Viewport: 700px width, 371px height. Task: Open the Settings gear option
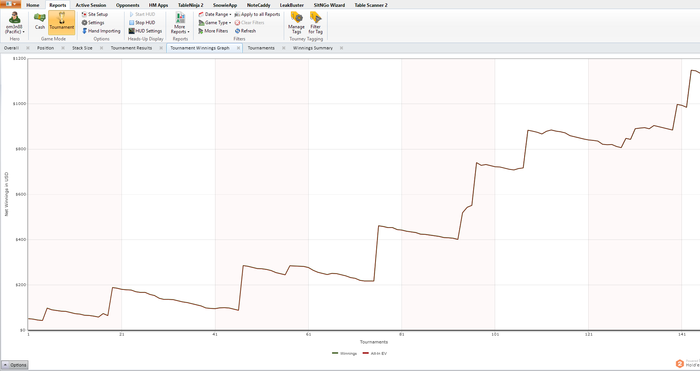coord(93,22)
